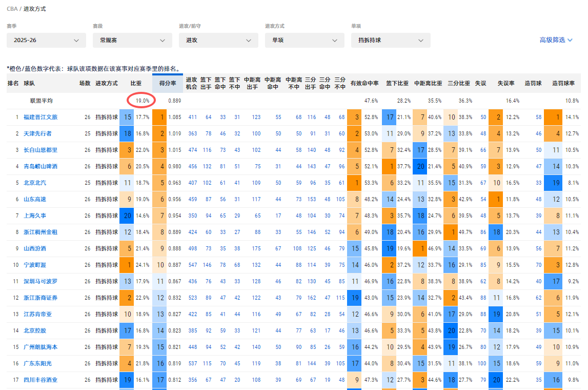Open team 北京控股 link
This screenshot has height=390, width=588.
[x=35, y=330]
